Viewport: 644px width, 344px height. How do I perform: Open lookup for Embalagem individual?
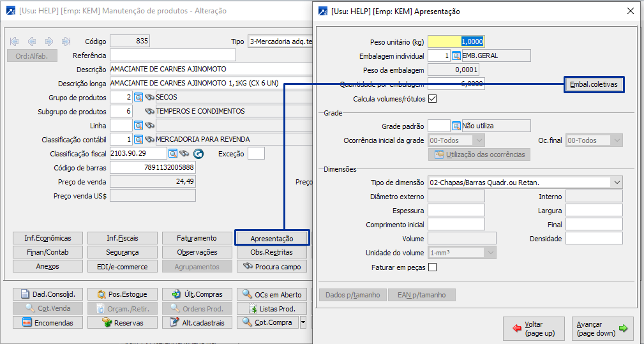tap(456, 56)
